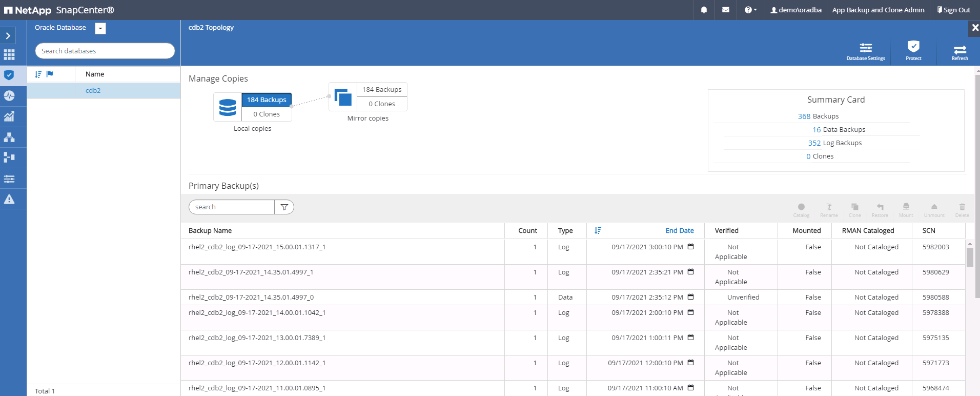Open the Dashboard grid icon in sidebar
This screenshot has height=396, width=980.
9,55
